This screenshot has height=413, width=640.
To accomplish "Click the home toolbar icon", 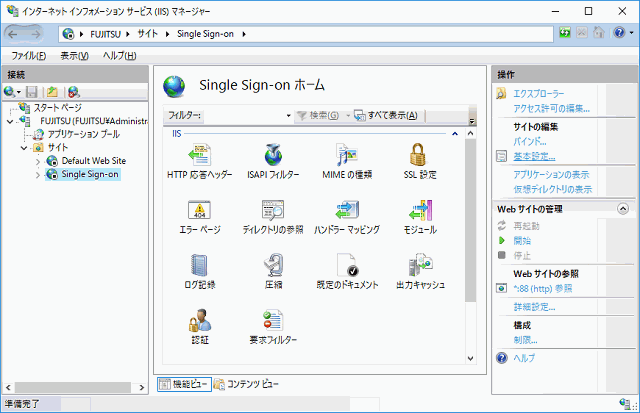I will coord(599,33).
